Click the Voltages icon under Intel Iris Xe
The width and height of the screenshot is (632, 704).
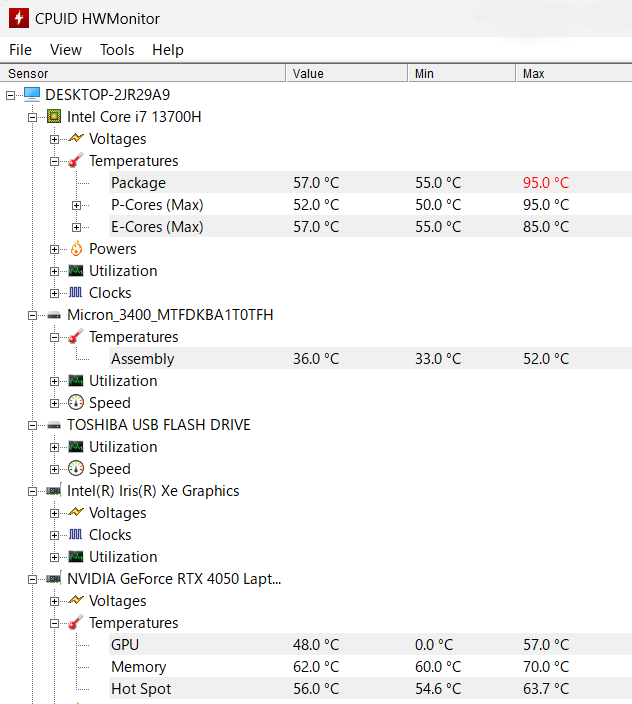pyautogui.click(x=76, y=512)
